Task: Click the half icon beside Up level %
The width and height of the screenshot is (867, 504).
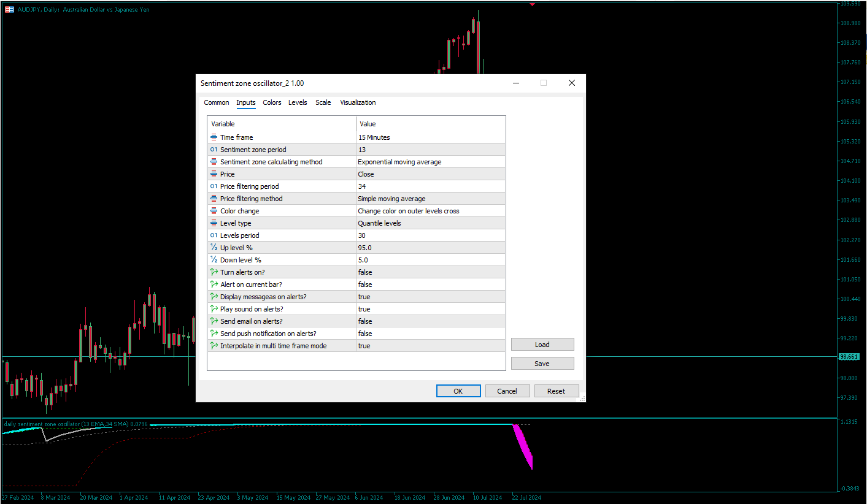Action: click(x=214, y=247)
